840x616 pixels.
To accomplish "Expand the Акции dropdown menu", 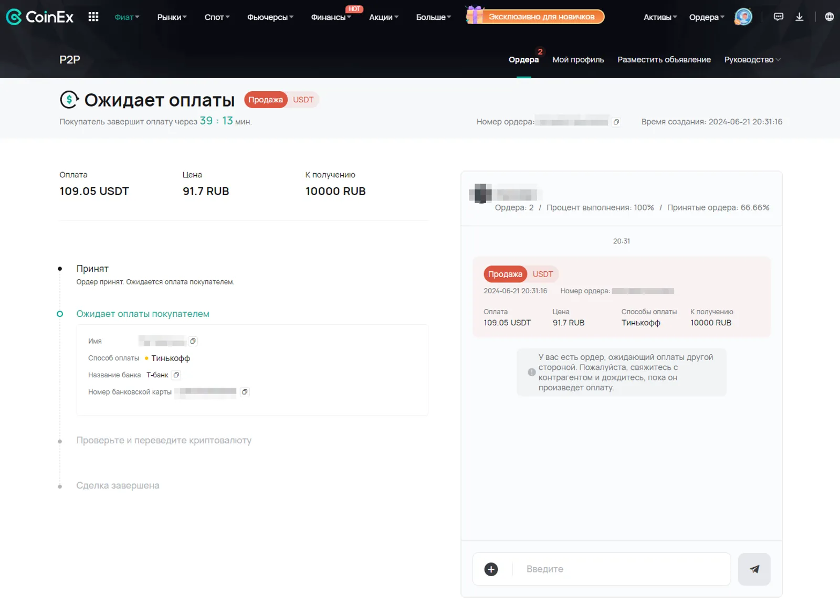I will (x=384, y=17).
